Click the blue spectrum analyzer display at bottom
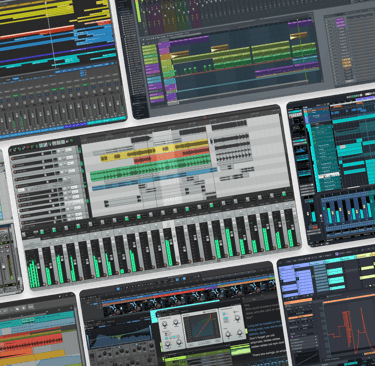Viewport: 375px width, 366px height. [x=118, y=337]
